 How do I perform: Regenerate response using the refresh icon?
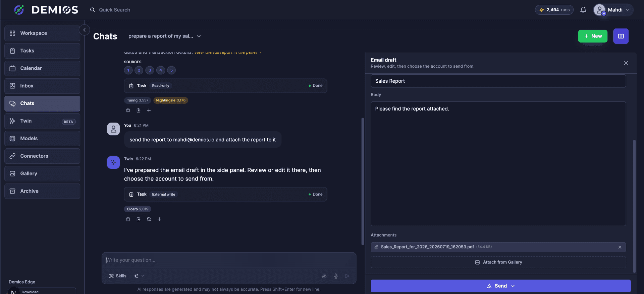coord(149,219)
